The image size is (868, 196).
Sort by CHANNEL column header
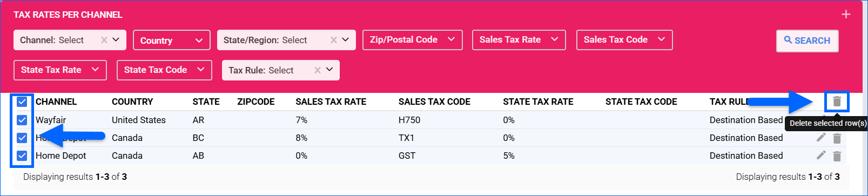(56, 102)
